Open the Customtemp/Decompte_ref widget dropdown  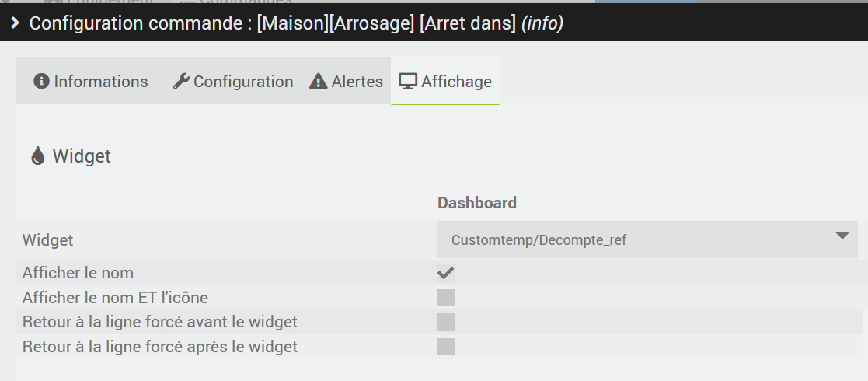[x=647, y=239]
